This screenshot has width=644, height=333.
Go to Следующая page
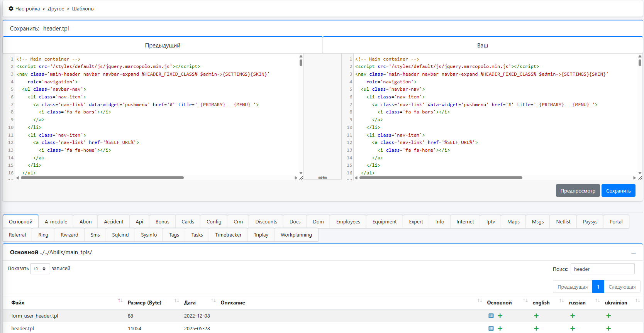tap(622, 287)
